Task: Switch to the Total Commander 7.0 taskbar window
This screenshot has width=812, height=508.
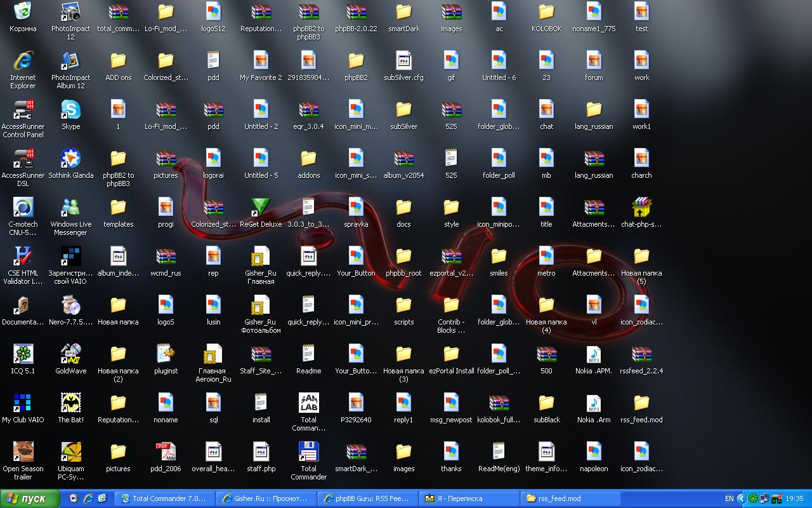Action: pos(165,498)
